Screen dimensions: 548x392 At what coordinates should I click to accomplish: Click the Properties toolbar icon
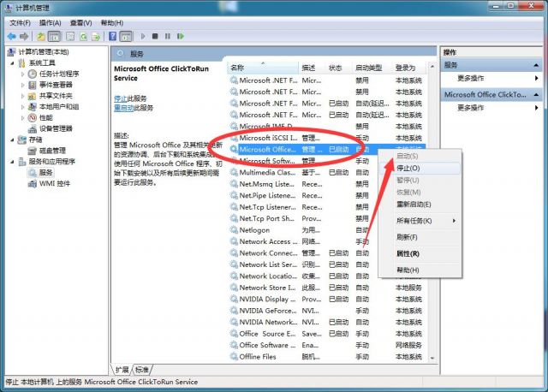coord(70,36)
